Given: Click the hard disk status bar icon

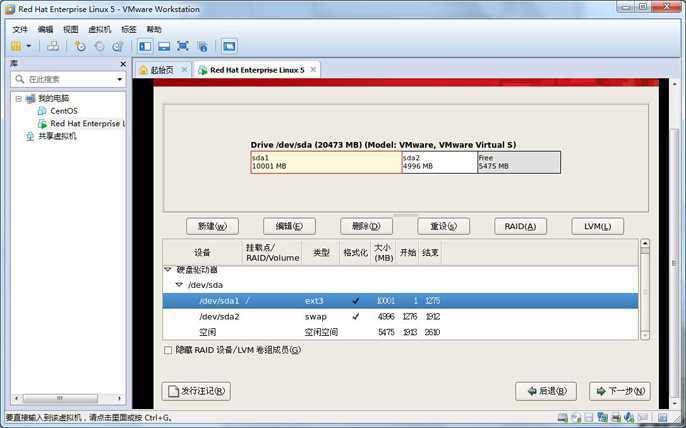Looking at the screenshot, I should tap(563, 418).
